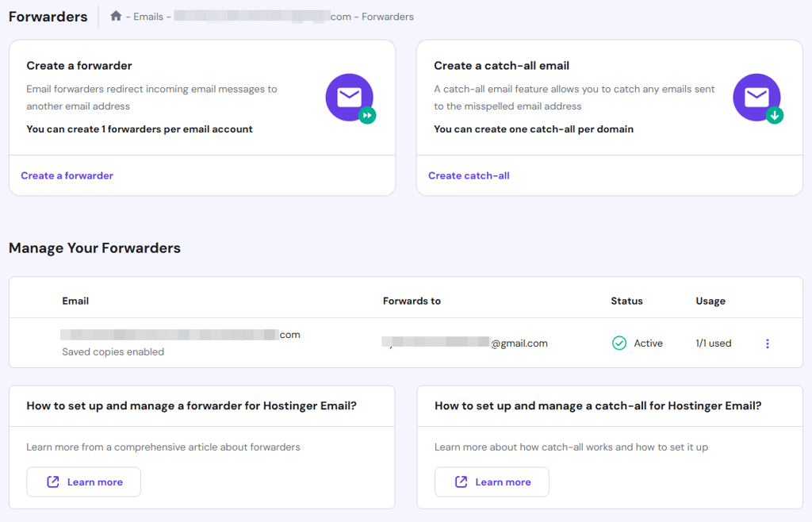Click the Create a catch-all email title
The width and height of the screenshot is (812, 522).
tap(501, 66)
